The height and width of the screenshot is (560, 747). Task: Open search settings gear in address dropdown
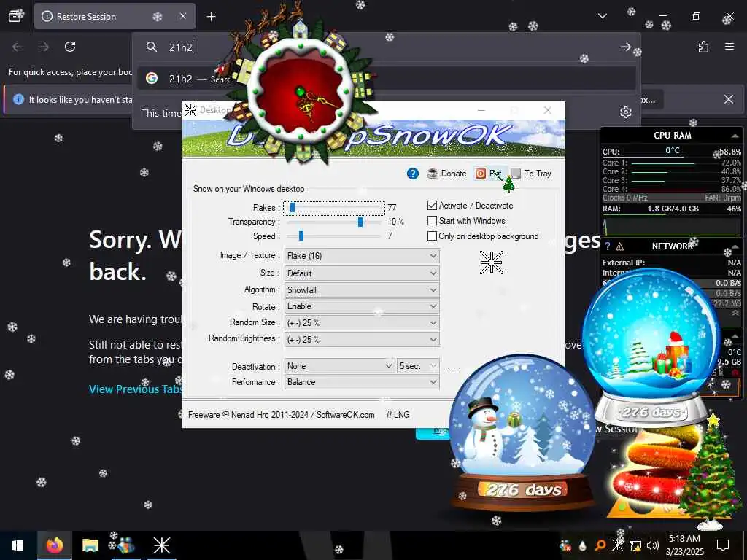pyautogui.click(x=625, y=112)
